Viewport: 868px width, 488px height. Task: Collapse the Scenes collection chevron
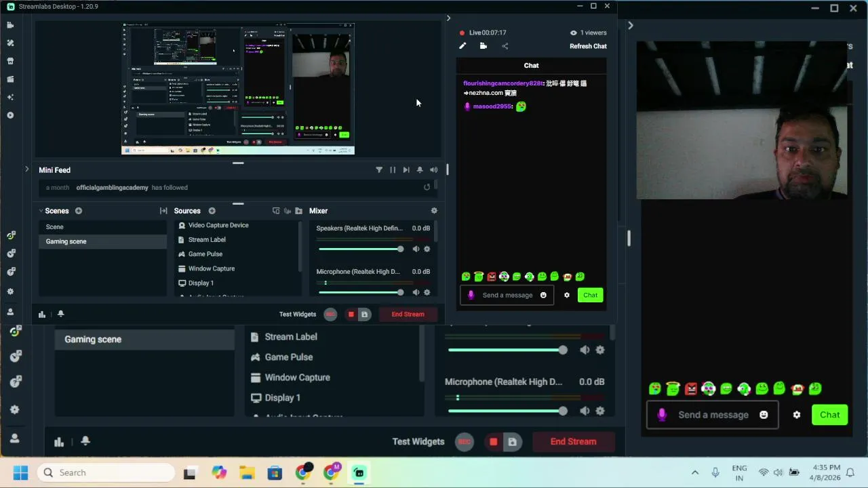[41, 211]
